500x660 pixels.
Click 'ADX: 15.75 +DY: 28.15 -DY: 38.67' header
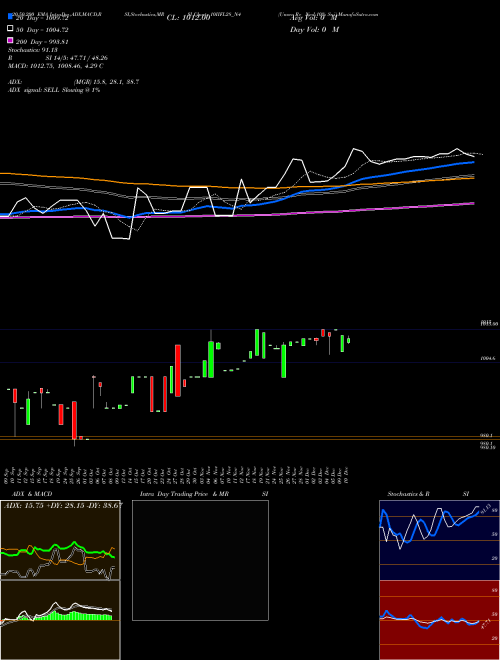[63, 505]
